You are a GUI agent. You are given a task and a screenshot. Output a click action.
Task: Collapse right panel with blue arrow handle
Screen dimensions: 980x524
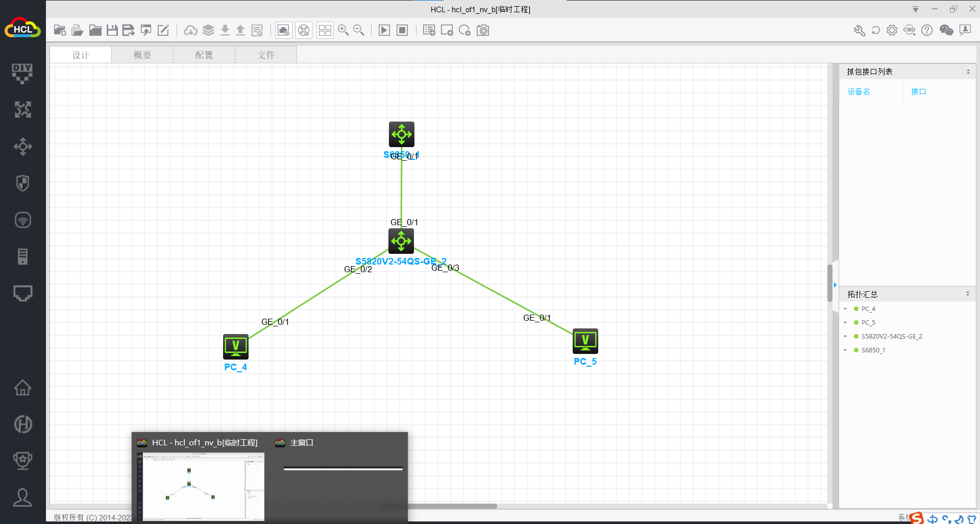[x=835, y=285]
